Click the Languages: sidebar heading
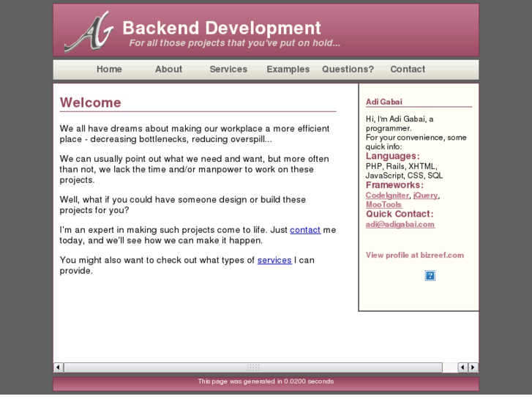 coord(392,156)
